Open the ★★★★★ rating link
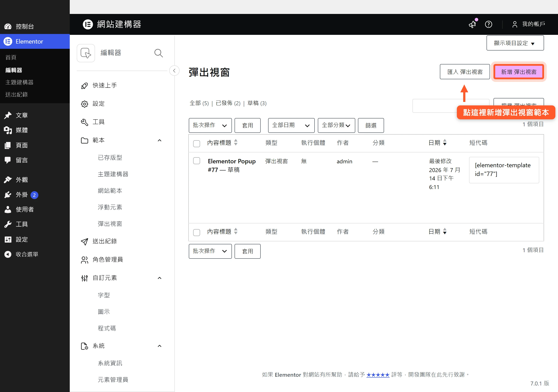The image size is (558, 392). tap(378, 375)
